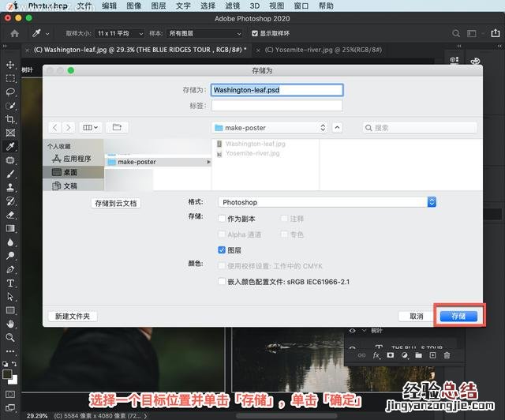Select the Hand tool
This screenshot has height=420, width=505.
click(10, 323)
